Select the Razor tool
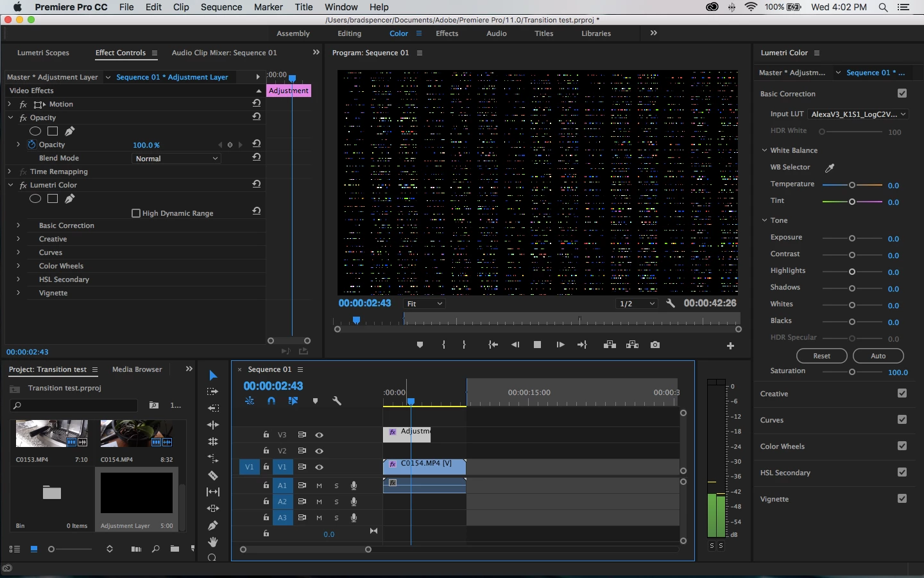Viewport: 924px width, 578px height. point(213,475)
